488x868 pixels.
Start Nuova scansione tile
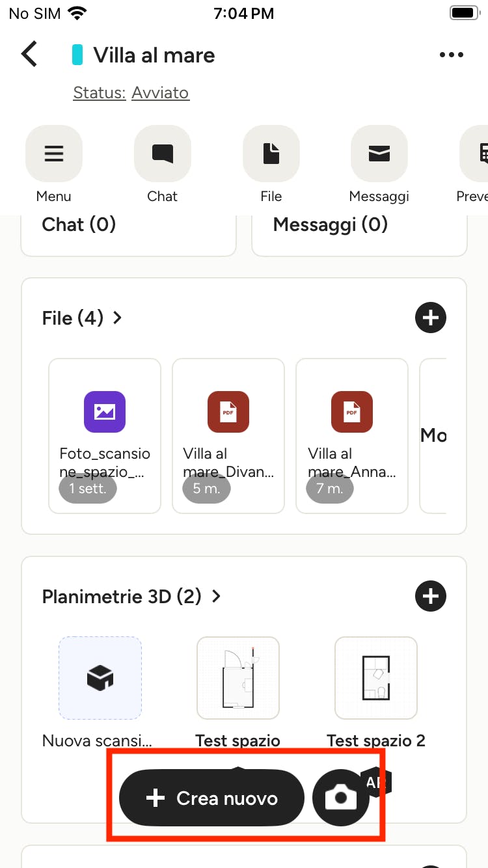(x=100, y=678)
